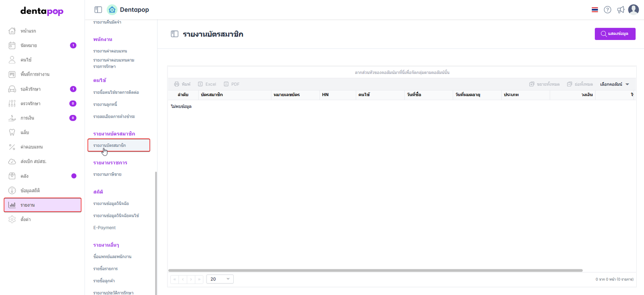
Task: Open the รอคิวรักษา treatment queue icon
Action: [12, 89]
